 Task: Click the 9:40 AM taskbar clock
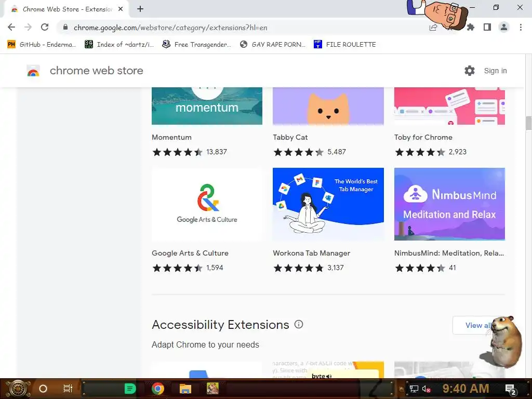(465, 389)
